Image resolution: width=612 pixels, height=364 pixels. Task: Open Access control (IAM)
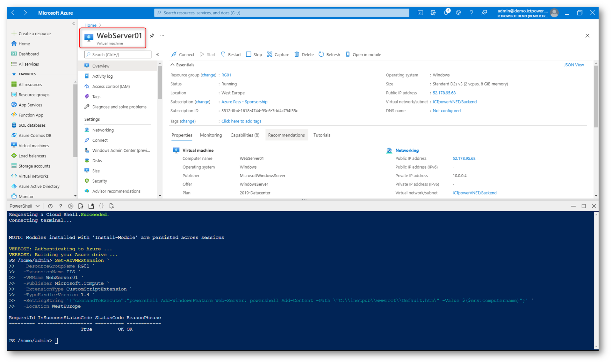pyautogui.click(x=118, y=87)
